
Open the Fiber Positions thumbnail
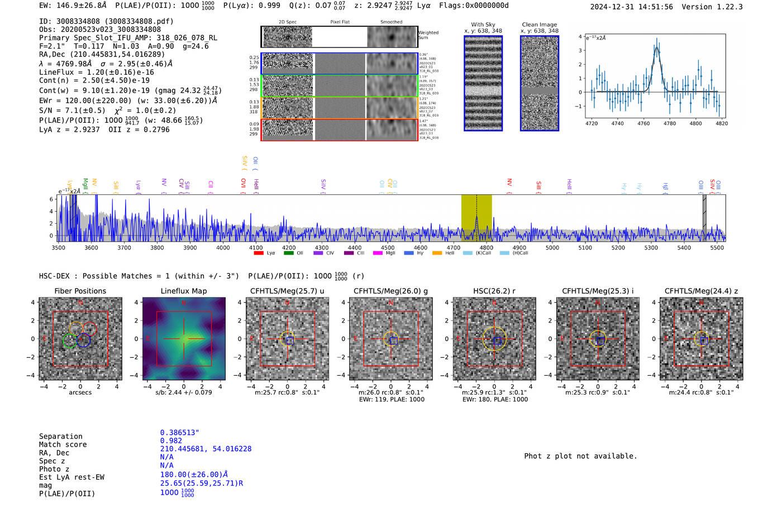(x=80, y=339)
